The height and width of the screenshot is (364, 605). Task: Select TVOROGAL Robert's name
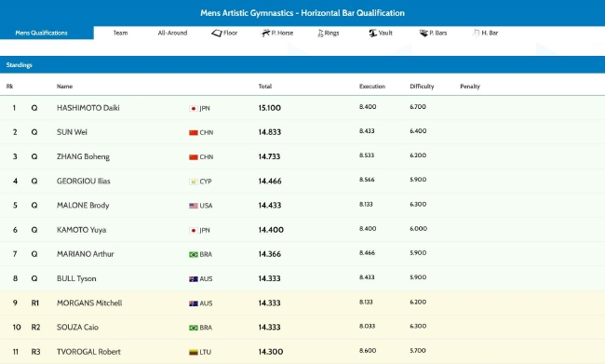click(88, 352)
